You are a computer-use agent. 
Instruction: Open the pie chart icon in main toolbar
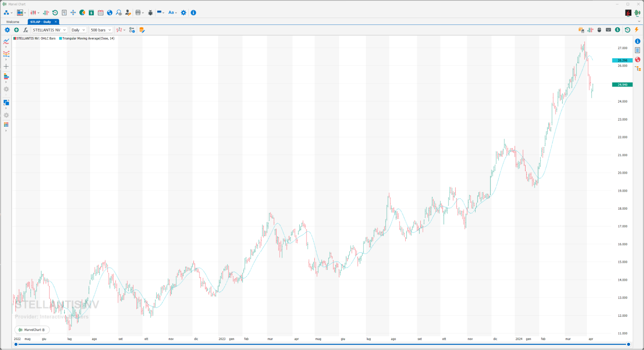click(x=82, y=13)
